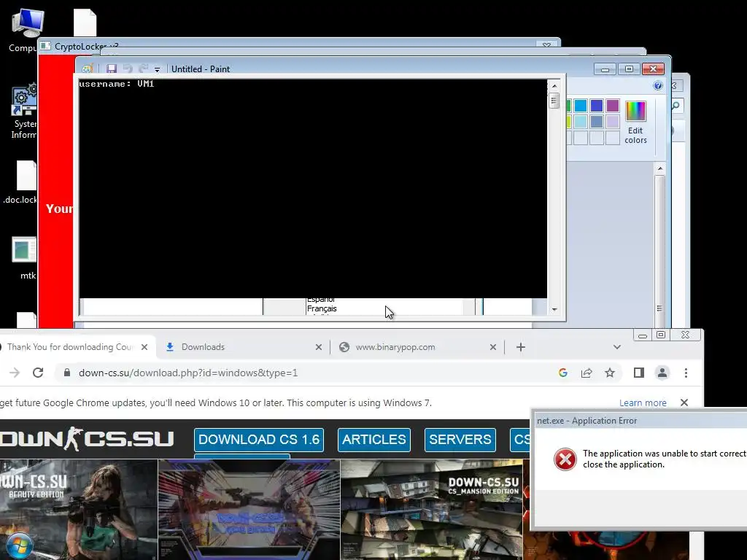Open the ARTICLES section on down-cs.su
Viewport: 747px width, 560px height.
pyautogui.click(x=374, y=440)
